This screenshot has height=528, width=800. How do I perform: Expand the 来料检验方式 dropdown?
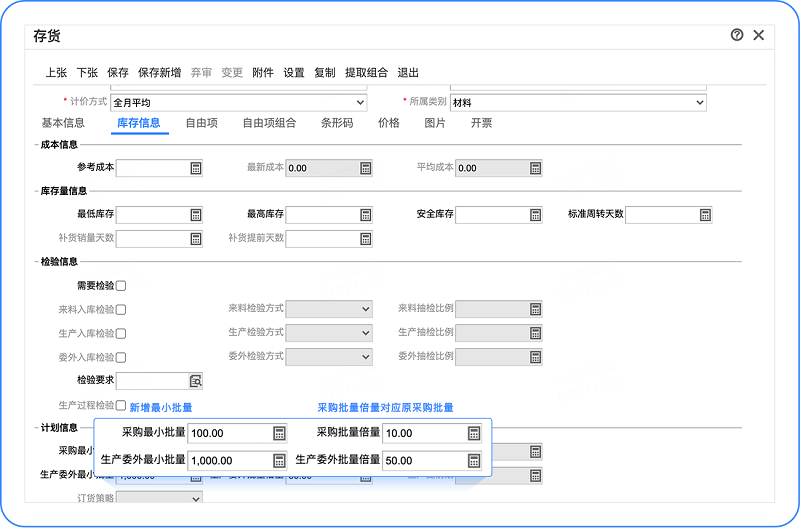(x=366, y=309)
